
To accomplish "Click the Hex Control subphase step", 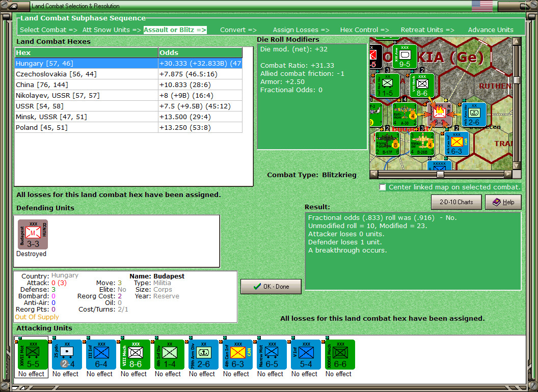I will coord(364,30).
